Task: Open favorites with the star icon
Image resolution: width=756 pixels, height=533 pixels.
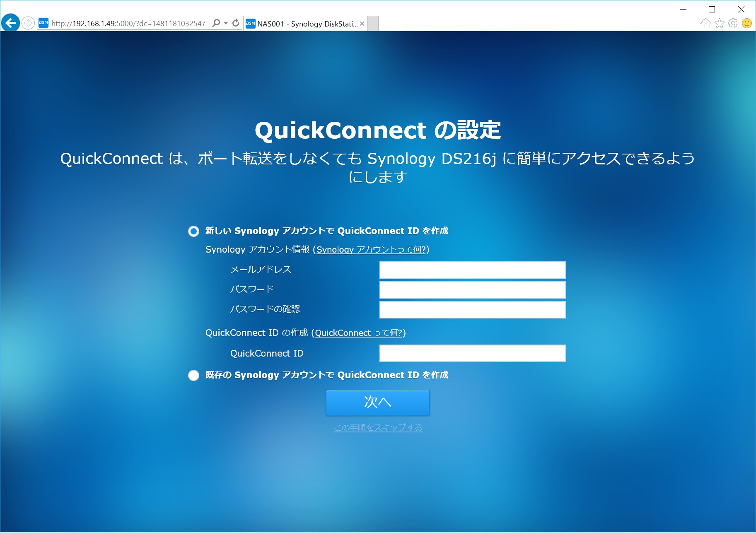Action: point(719,24)
